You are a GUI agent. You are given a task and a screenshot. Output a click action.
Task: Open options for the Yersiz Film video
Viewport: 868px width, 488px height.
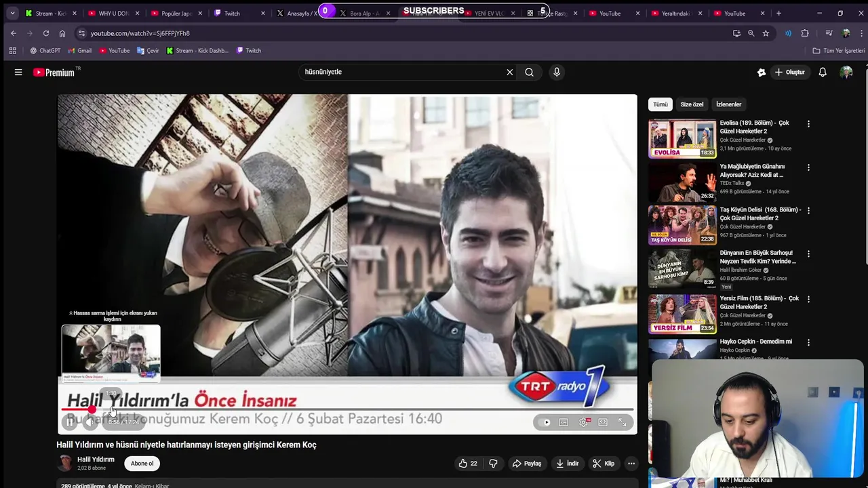(808, 299)
